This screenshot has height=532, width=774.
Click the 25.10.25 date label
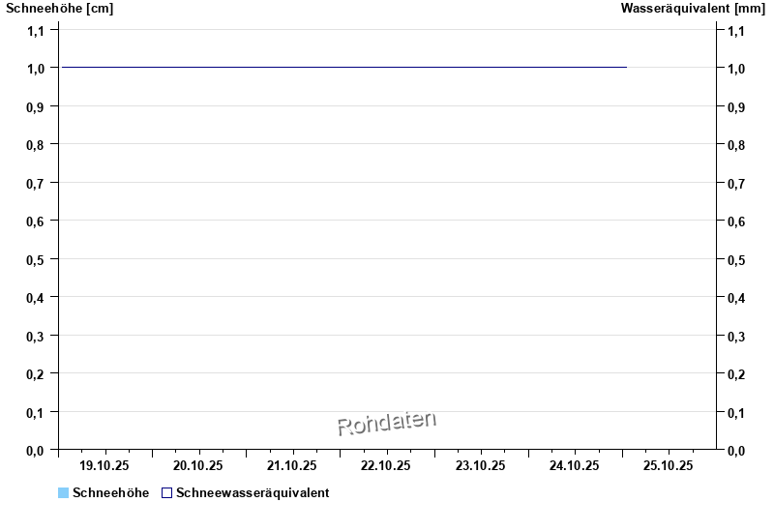[669, 466]
